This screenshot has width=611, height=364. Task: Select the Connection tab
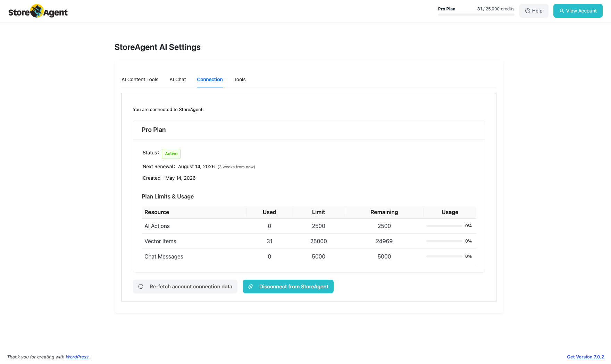pos(210,79)
